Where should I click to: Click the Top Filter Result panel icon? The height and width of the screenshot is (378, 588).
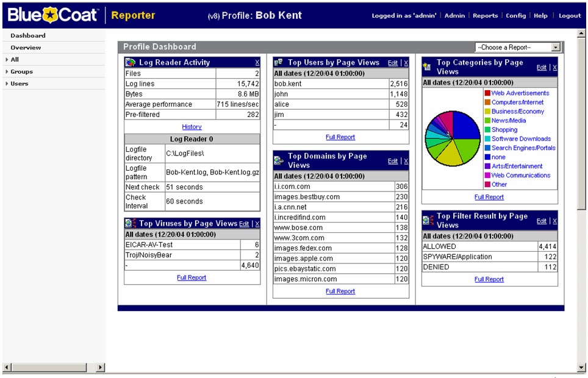[x=428, y=221]
